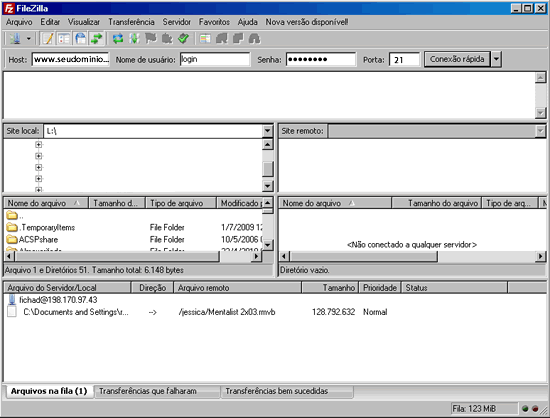The height and width of the screenshot is (418, 550).
Task: Select the parent '..' folder icon
Action: pos(12,215)
